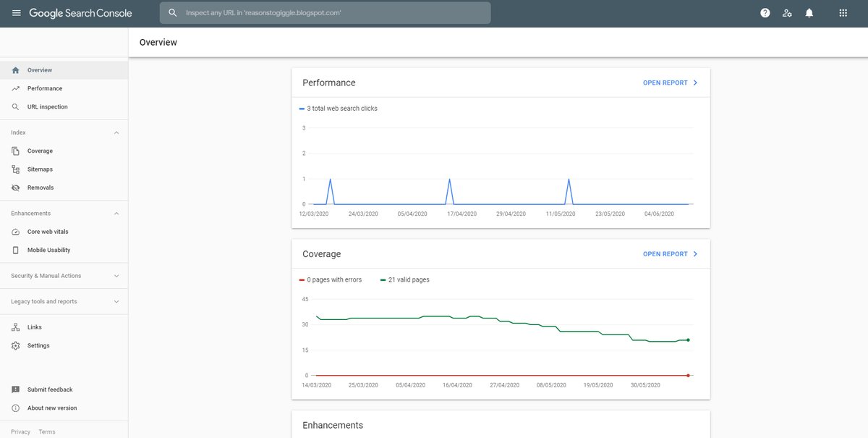Collapse the Enhancements section
Viewport: 868px width, 438px height.
[x=116, y=214]
